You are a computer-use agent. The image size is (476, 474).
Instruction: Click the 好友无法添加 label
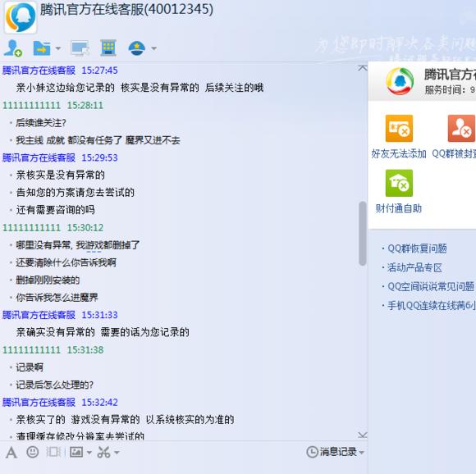tap(399, 153)
